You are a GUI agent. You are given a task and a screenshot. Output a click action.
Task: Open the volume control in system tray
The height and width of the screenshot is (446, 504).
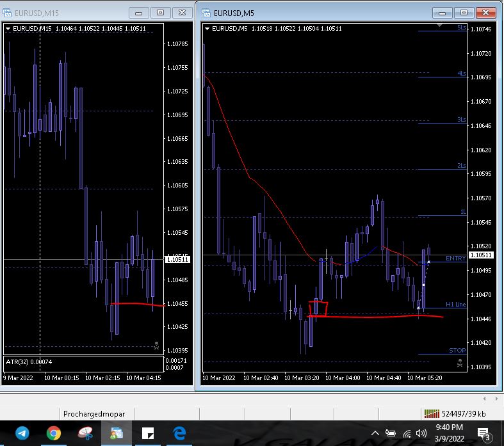pos(421,433)
